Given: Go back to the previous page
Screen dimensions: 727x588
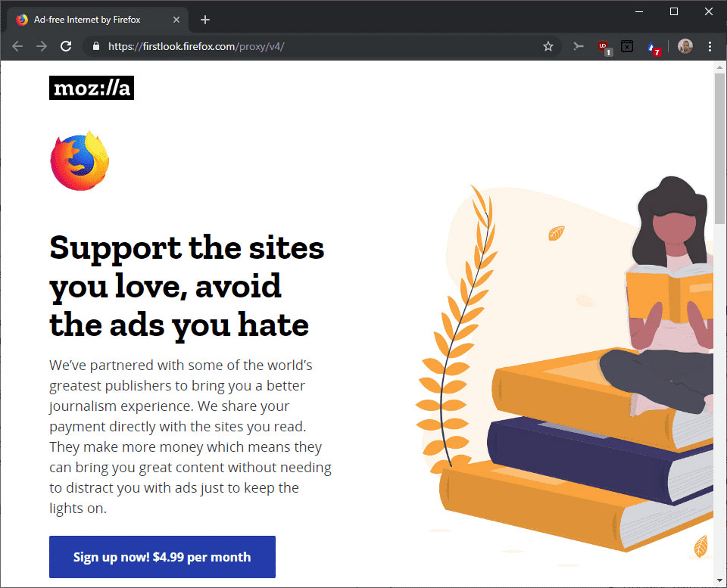Looking at the screenshot, I should pos(17,46).
